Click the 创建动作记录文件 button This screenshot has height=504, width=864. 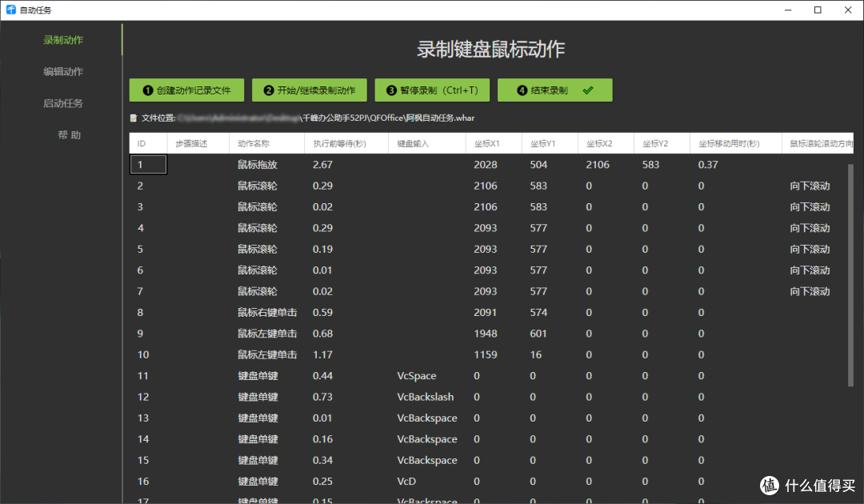tap(186, 90)
